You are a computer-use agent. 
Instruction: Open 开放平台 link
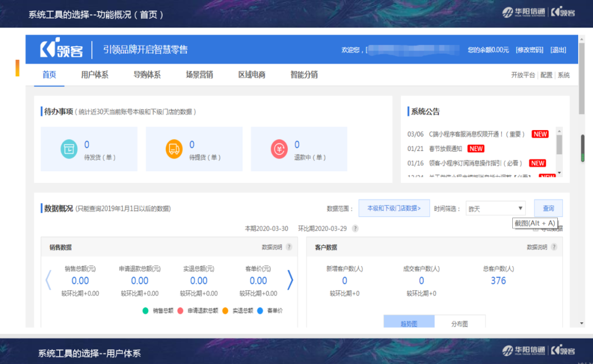click(x=523, y=75)
